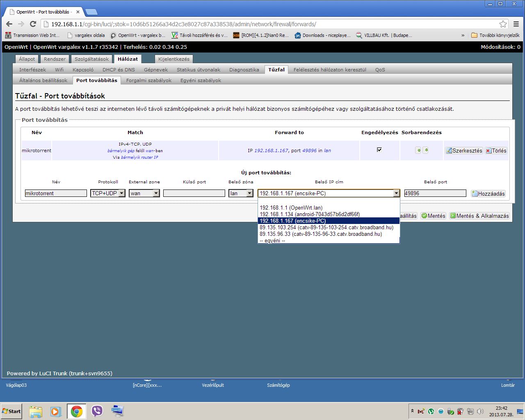Viewport: 525px width, 420px height.
Task: Open Egyéni szabályok firewall tab
Action: tap(201, 80)
